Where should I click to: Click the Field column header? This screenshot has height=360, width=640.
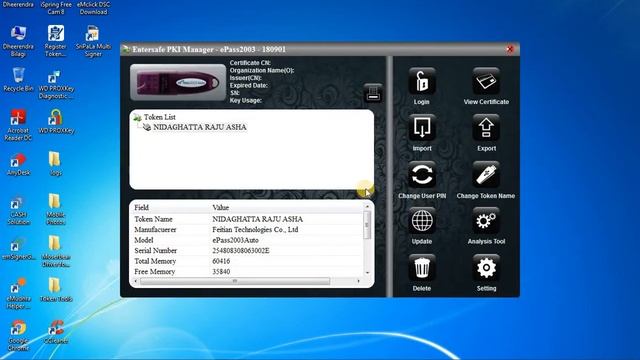point(141,207)
